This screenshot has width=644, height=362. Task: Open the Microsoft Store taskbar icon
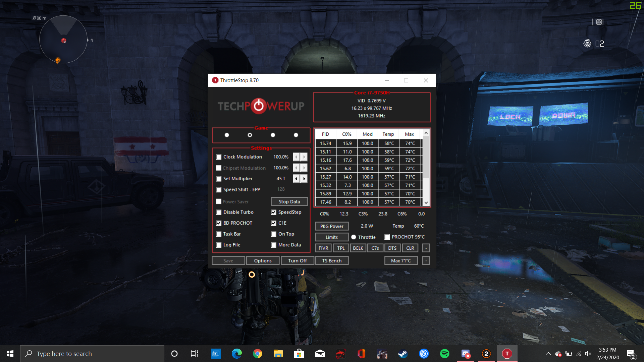pyautogui.click(x=299, y=354)
